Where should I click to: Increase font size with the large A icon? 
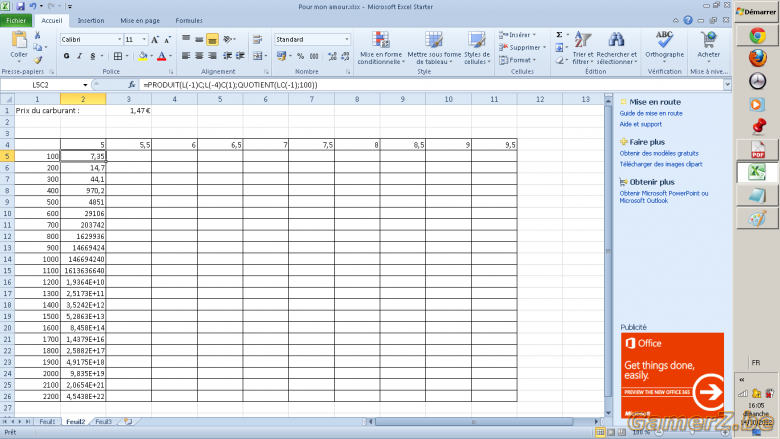coord(155,39)
